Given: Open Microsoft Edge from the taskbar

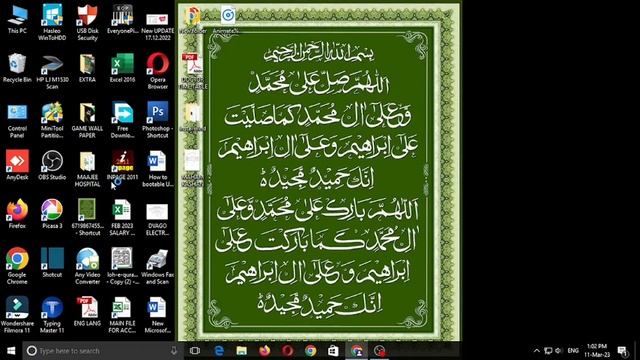Looking at the screenshot, I should pos(219,351).
